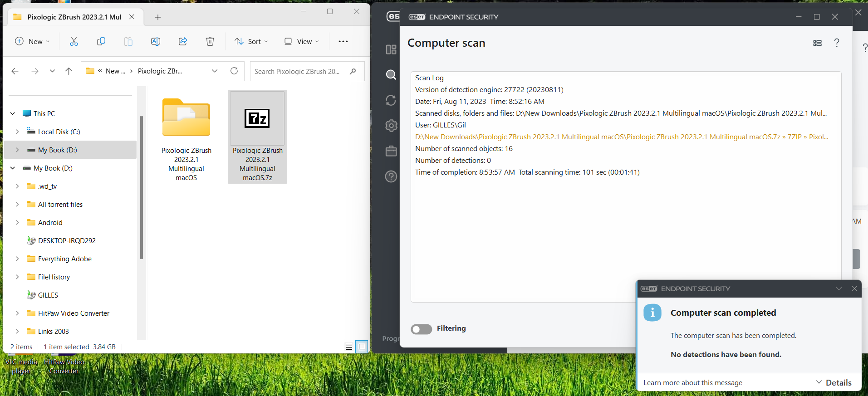868x396 pixels.
Task: Collapse the This PC tree node
Action: pyautogui.click(x=13, y=113)
